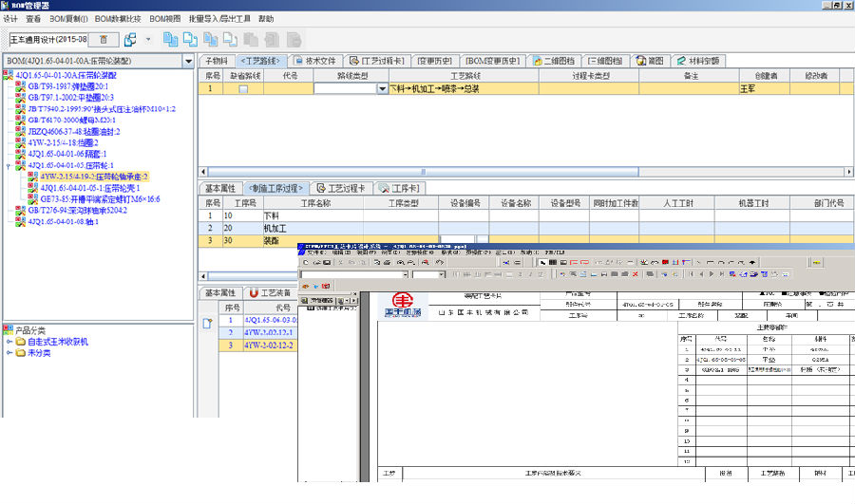
Task: Click the new document icon beside the 工艺装备 table
Action: [x=208, y=325]
